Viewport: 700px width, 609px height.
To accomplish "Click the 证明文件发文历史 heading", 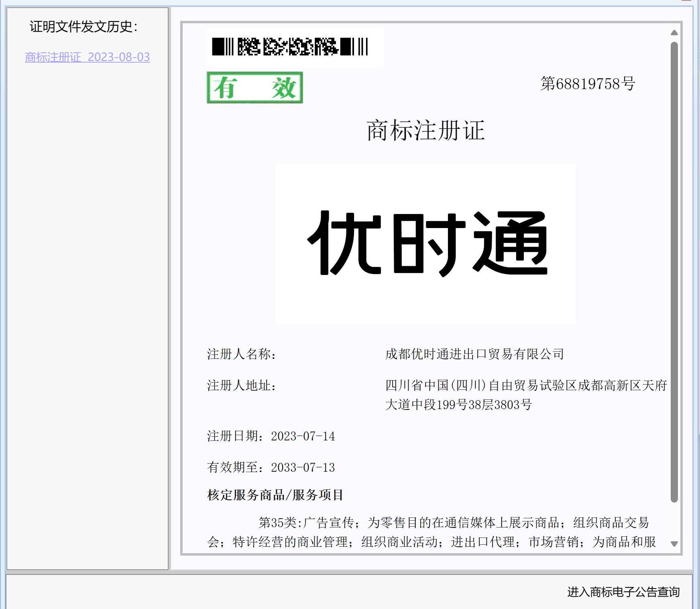I will (83, 26).
